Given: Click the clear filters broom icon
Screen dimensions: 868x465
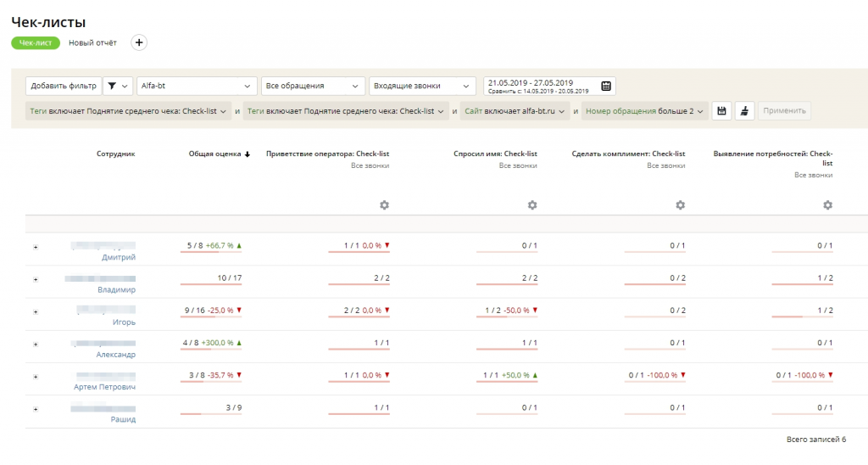Looking at the screenshot, I should 744,111.
